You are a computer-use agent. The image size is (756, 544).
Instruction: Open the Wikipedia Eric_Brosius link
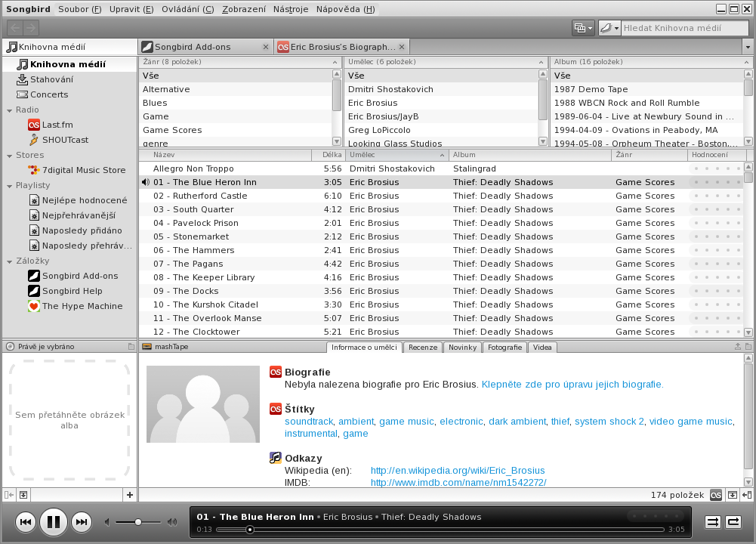[x=458, y=471]
